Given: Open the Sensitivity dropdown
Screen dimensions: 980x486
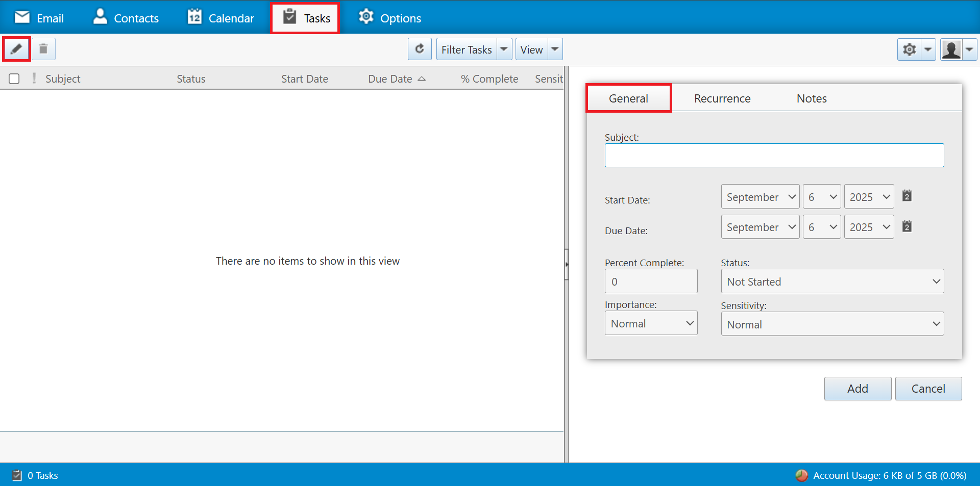Looking at the screenshot, I should click(x=832, y=324).
